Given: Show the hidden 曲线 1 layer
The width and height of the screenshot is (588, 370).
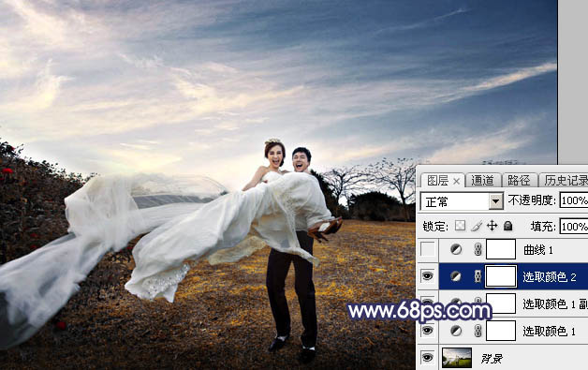Looking at the screenshot, I should click(428, 249).
